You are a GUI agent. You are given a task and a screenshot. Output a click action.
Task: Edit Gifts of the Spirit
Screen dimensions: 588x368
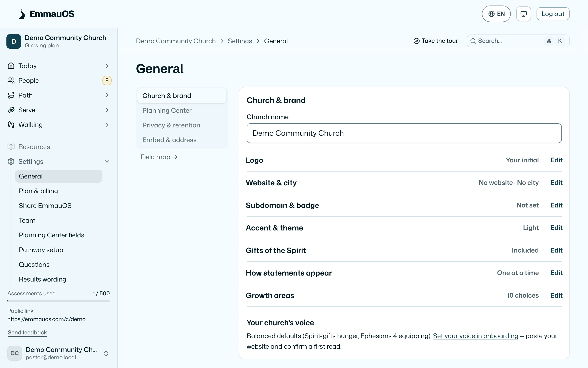point(556,250)
